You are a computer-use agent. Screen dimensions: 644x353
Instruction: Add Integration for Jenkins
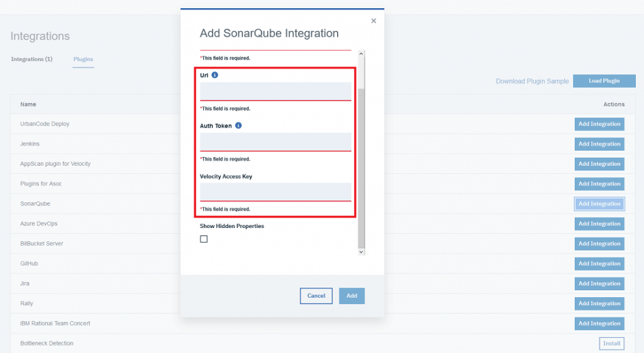click(599, 144)
